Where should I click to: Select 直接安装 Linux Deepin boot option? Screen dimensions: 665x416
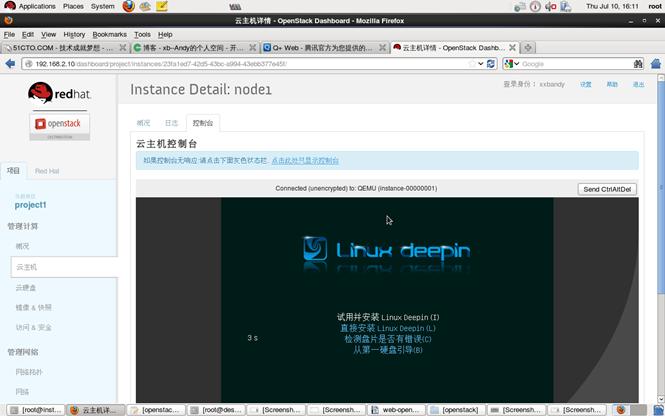(387, 328)
